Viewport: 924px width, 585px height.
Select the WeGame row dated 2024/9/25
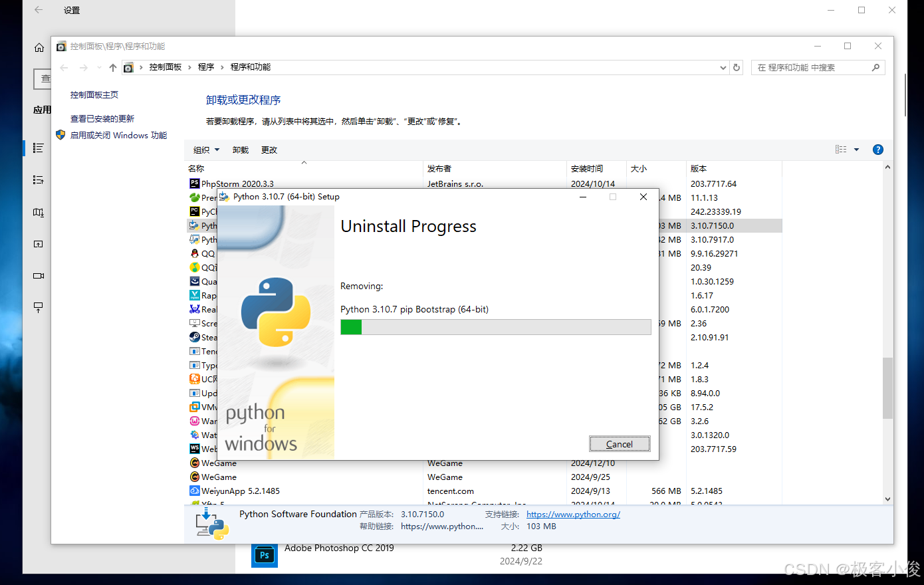click(x=483, y=477)
